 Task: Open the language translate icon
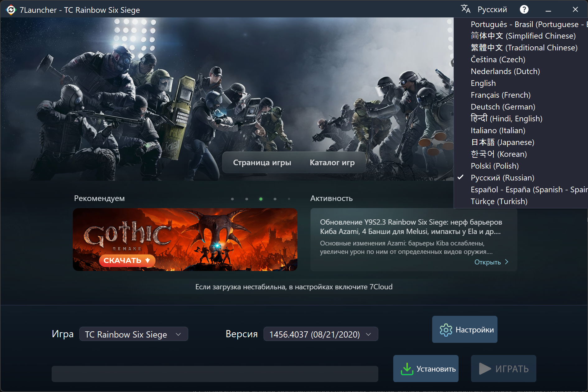[465, 9]
